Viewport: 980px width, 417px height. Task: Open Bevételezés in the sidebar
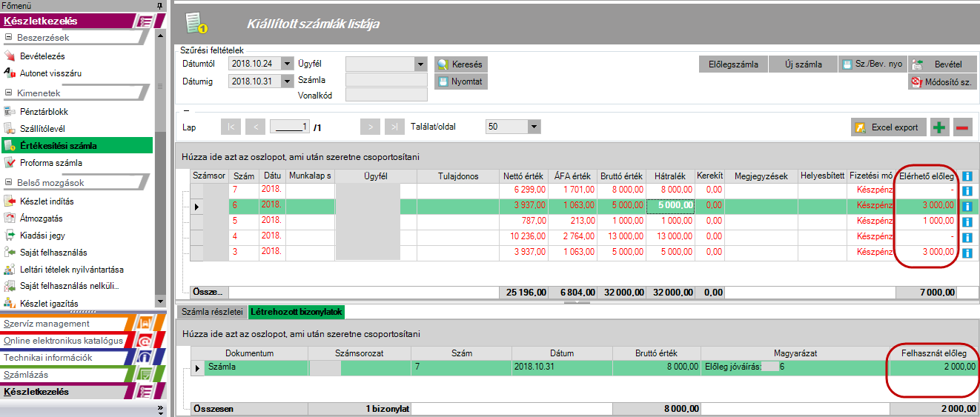(42, 56)
